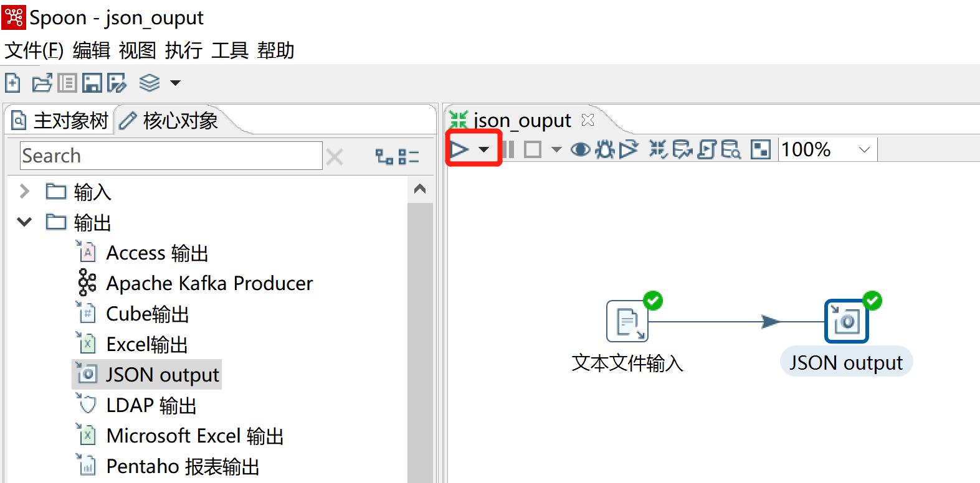
Task: Collapse all tree nodes icon
Action: click(409, 157)
